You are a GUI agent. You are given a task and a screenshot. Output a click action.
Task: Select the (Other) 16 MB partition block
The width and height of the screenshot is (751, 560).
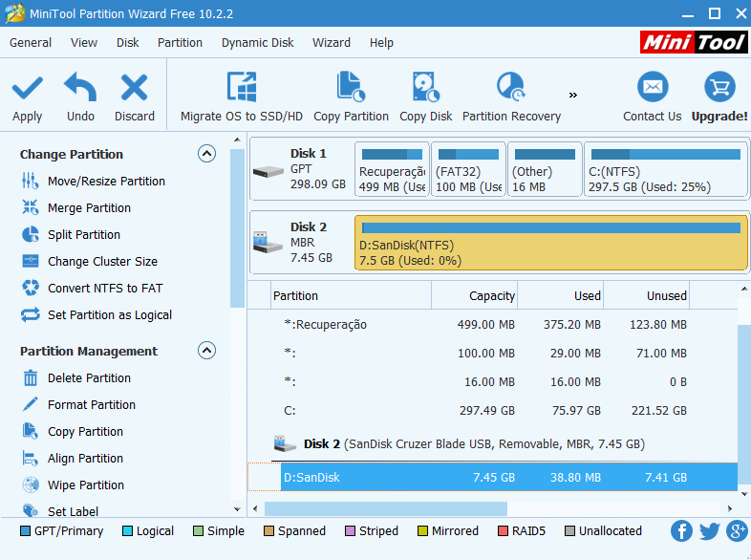(x=545, y=169)
